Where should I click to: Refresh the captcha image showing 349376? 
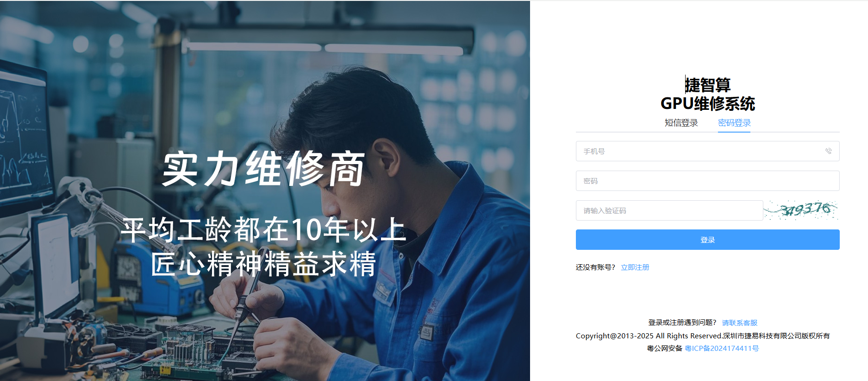pos(801,210)
